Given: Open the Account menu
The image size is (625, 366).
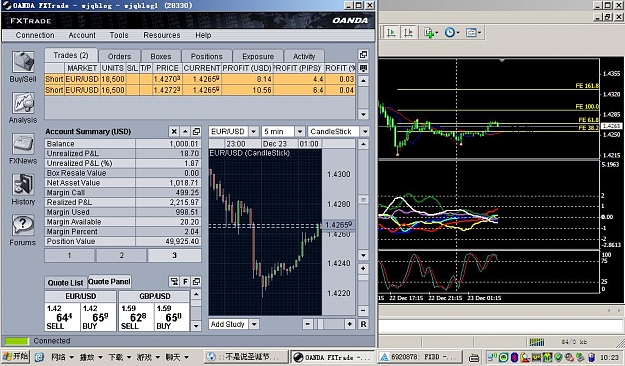Looking at the screenshot, I should pos(82,35).
